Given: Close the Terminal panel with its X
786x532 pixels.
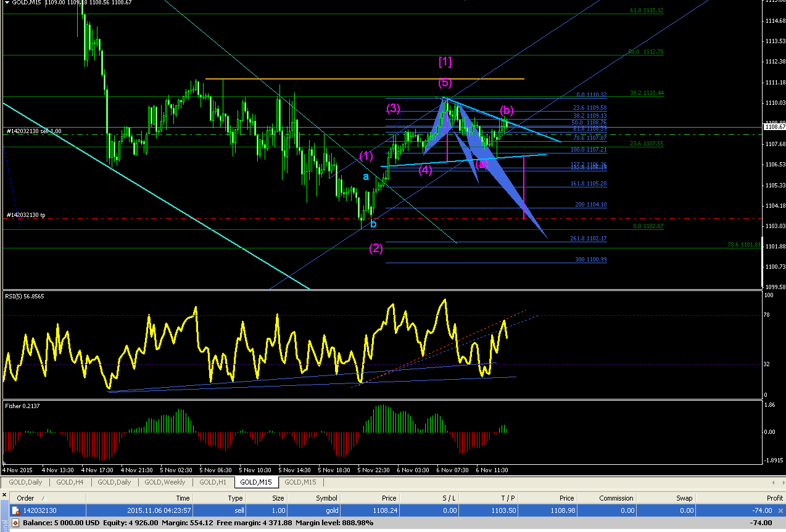Looking at the screenshot, I should point(5,496).
